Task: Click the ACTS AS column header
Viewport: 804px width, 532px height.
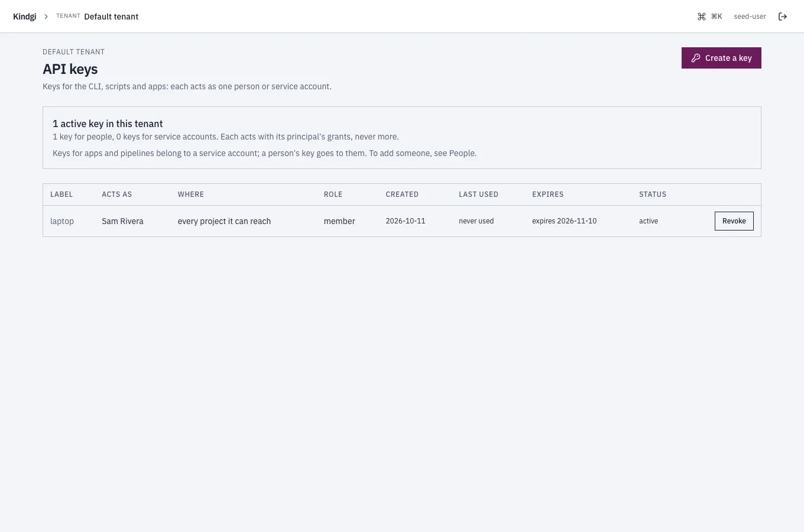Action: (116, 194)
